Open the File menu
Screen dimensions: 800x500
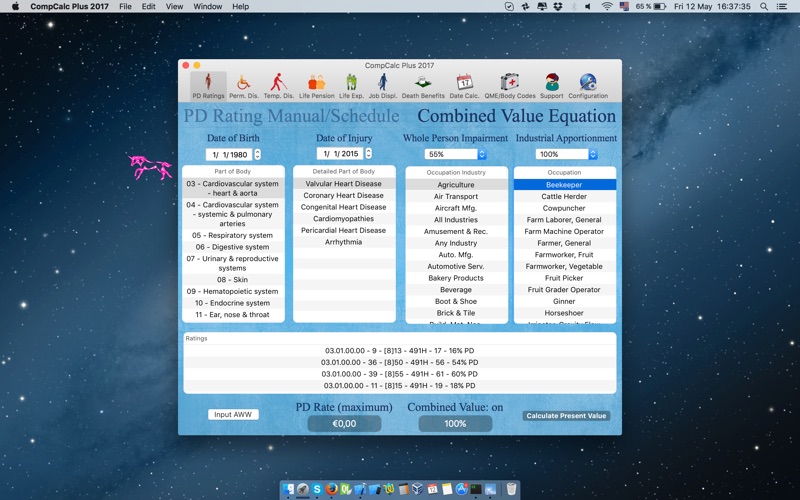pos(125,7)
